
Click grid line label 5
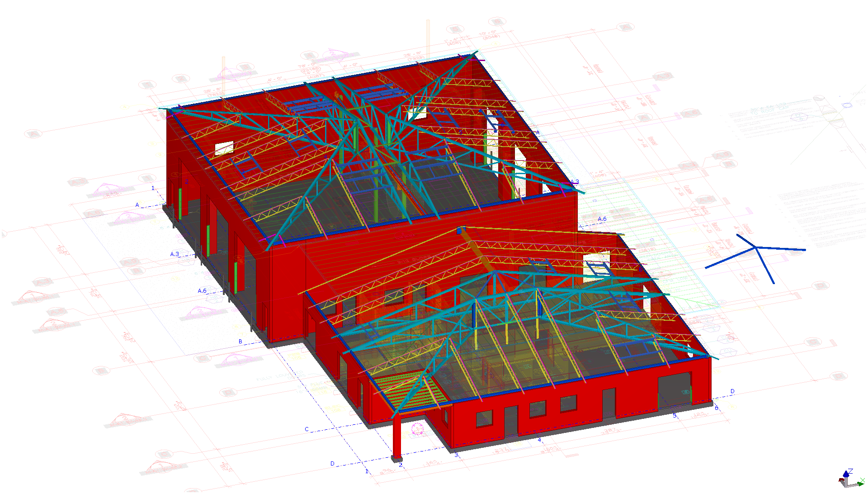[675, 415]
